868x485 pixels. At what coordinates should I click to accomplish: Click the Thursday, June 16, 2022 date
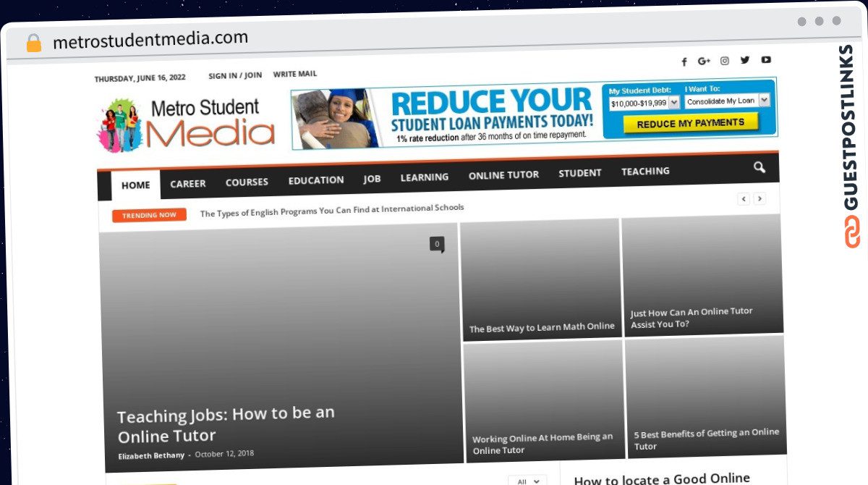click(140, 78)
